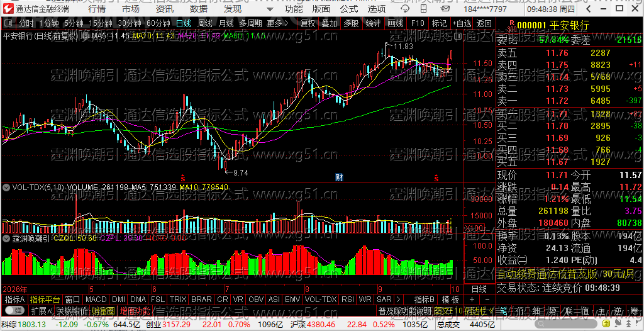Toggle 主 main force panel
This screenshot has width=644, height=331.
[x=602, y=310]
